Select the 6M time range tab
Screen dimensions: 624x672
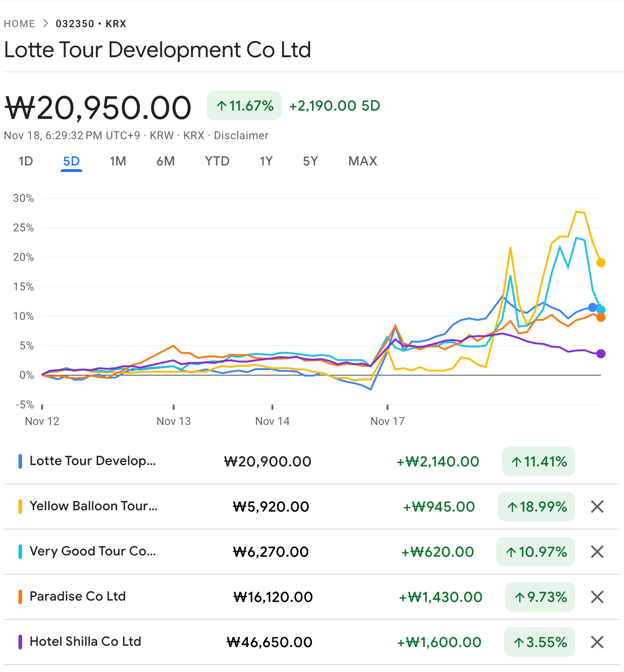[x=165, y=161]
